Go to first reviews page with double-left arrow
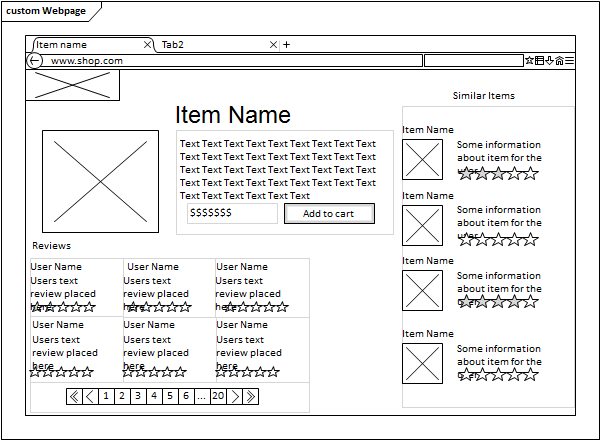Screen dimensions: 600x440 click(73, 397)
